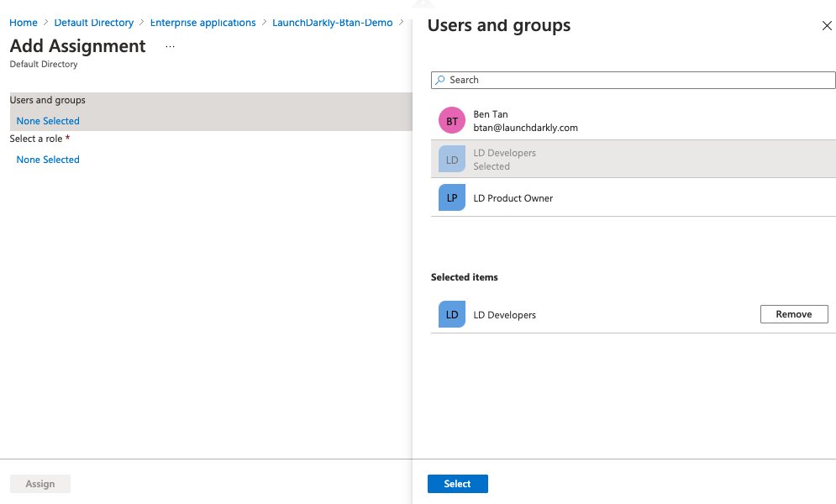Open the ellipsis menu beside Add Assignment

click(170, 45)
